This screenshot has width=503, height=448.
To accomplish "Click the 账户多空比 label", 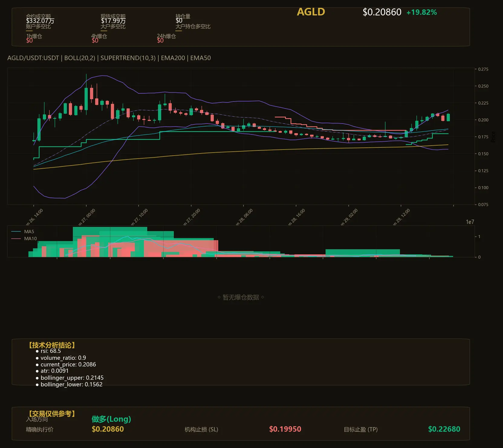I will (x=38, y=26).
